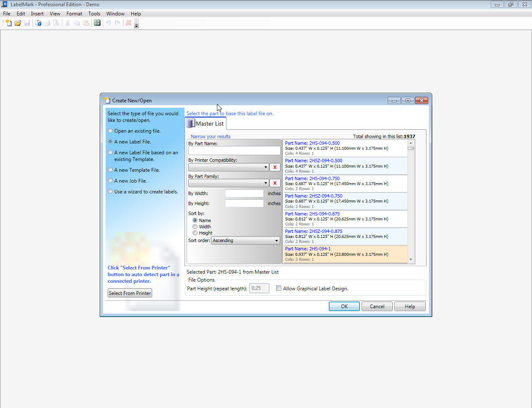
Task: Open the Window menu
Action: pyautogui.click(x=115, y=14)
